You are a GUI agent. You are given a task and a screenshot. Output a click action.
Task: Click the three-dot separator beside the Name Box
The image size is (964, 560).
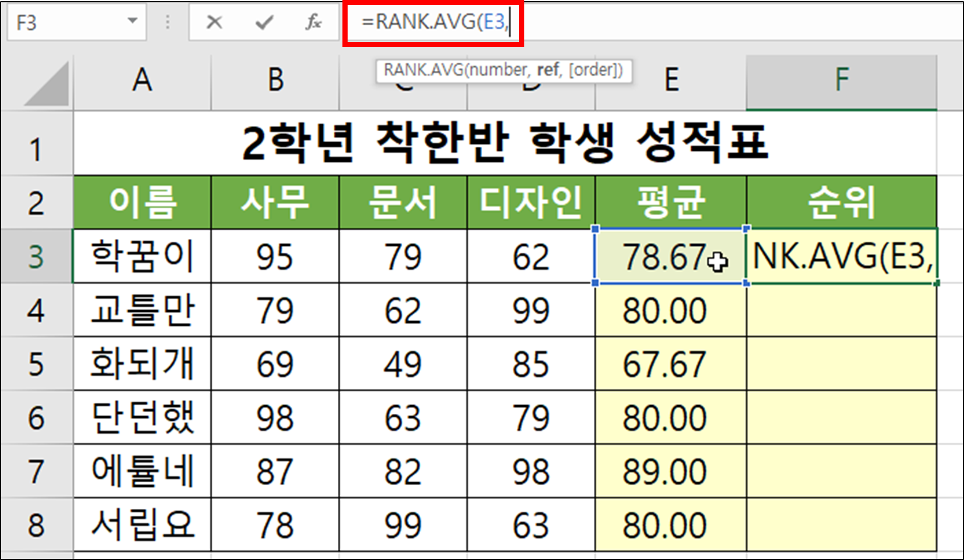click(167, 22)
